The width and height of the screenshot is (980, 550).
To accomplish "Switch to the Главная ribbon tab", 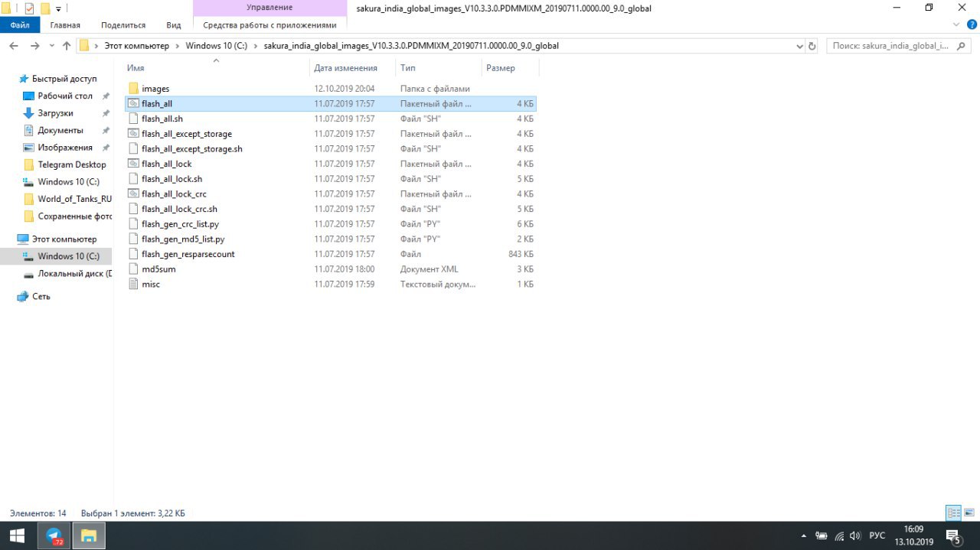I will 65,25.
